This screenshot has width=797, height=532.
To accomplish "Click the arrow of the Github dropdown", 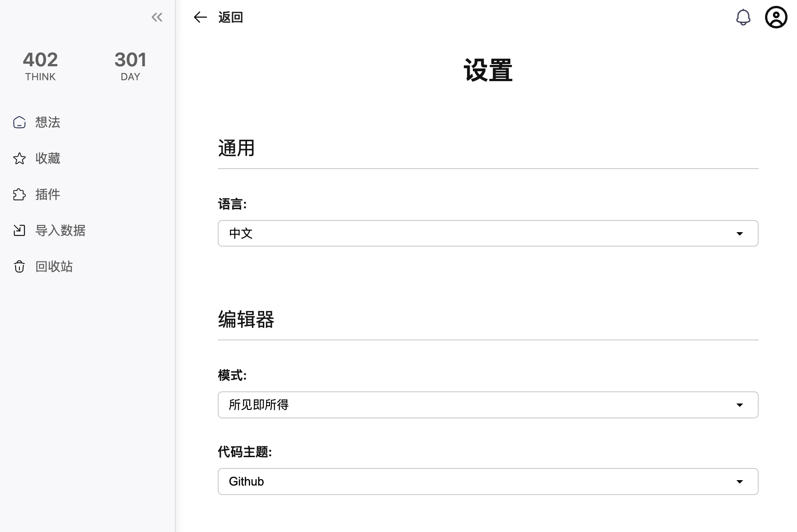I will [x=740, y=482].
